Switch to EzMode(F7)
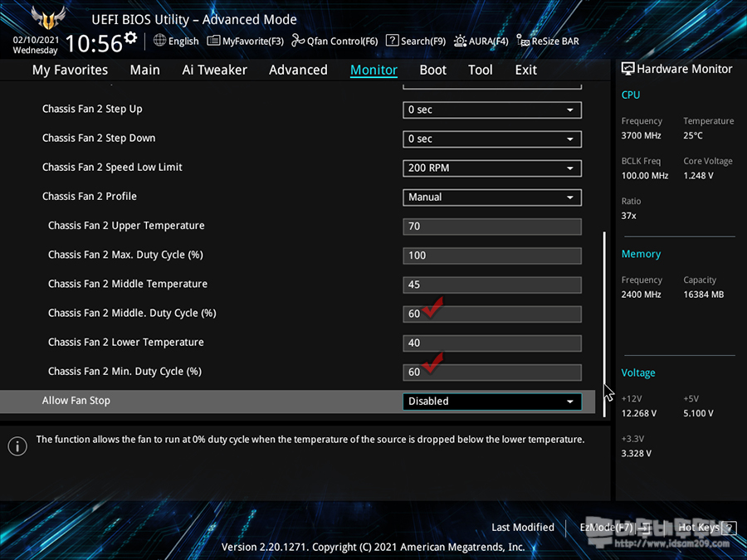Viewport: 747px width, 560px height. pyautogui.click(x=614, y=528)
